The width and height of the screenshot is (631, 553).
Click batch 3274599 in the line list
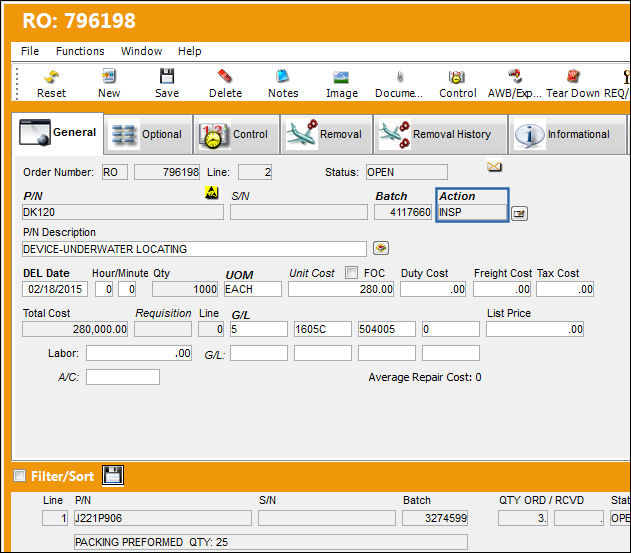(x=435, y=518)
